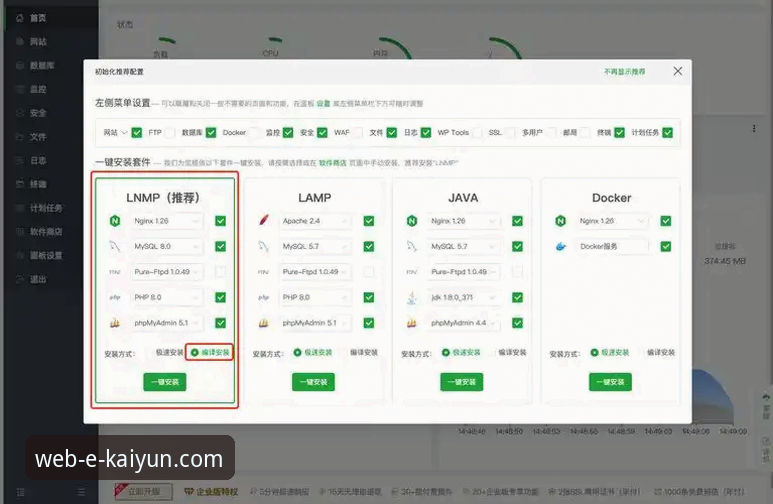Image resolution: width=773 pixels, height=504 pixels.
Task: Click one-click install button in the JAVA card
Action: 461,382
